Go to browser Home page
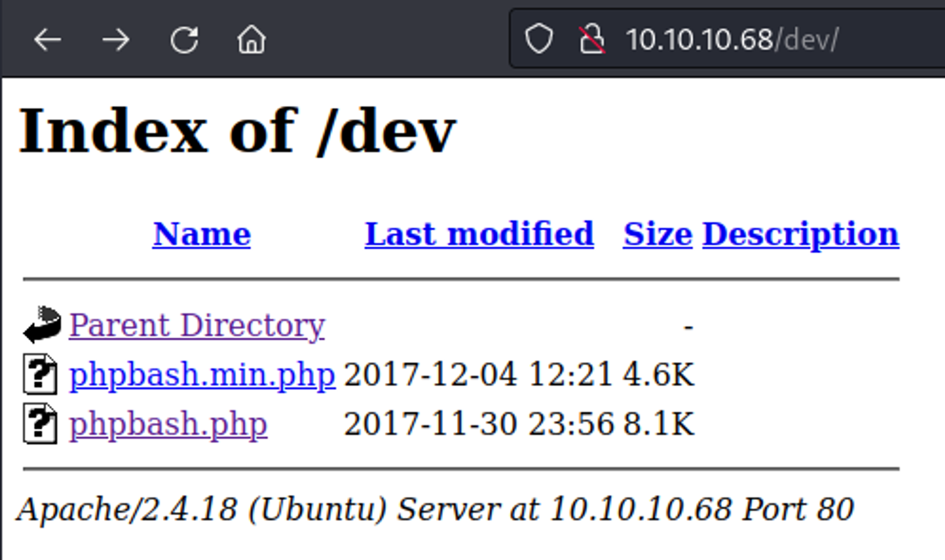Viewport: 945px width, 560px height. [251, 40]
